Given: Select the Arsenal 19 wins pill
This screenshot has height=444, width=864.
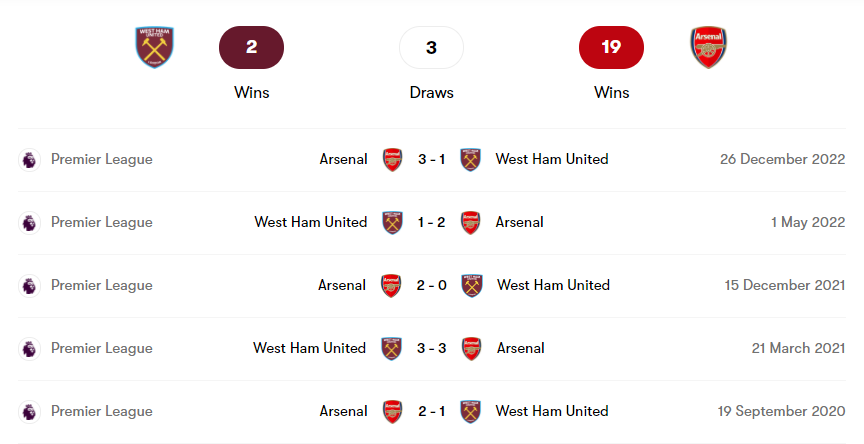Looking at the screenshot, I should coord(611,47).
